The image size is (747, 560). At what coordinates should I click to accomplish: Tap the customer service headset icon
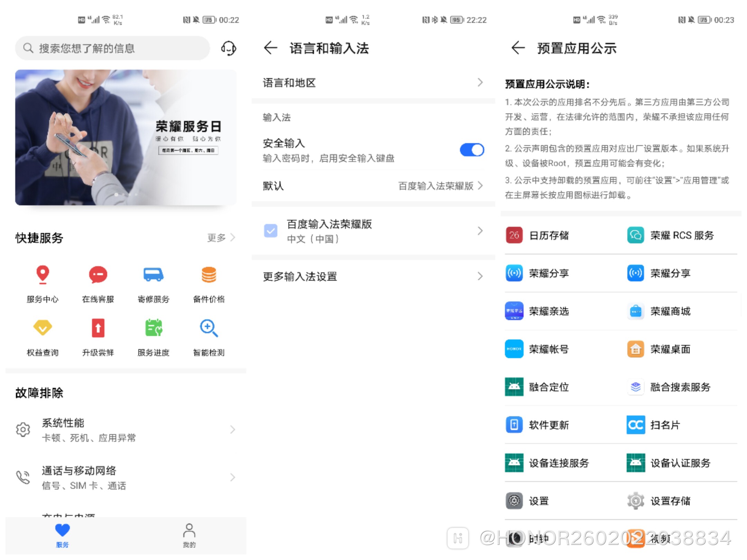tap(229, 48)
